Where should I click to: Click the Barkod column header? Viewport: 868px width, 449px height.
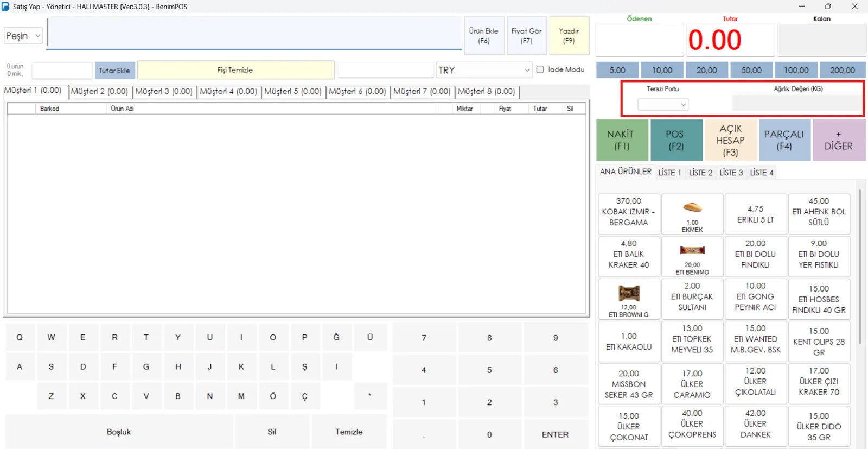pyautogui.click(x=71, y=109)
